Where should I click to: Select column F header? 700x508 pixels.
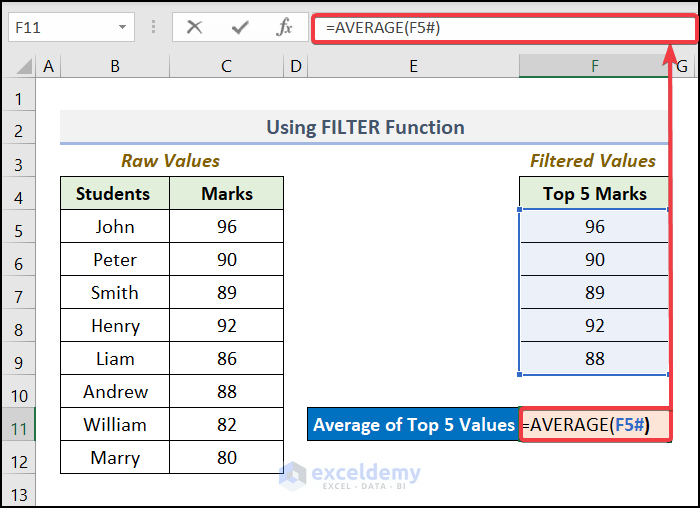tap(594, 67)
